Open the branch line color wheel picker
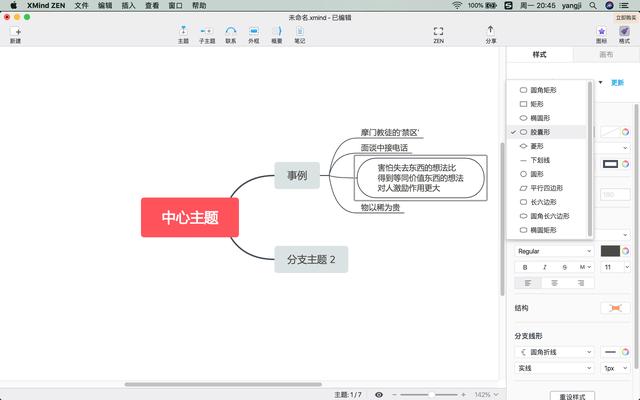Viewport: 640px width, 400px height. click(625, 352)
